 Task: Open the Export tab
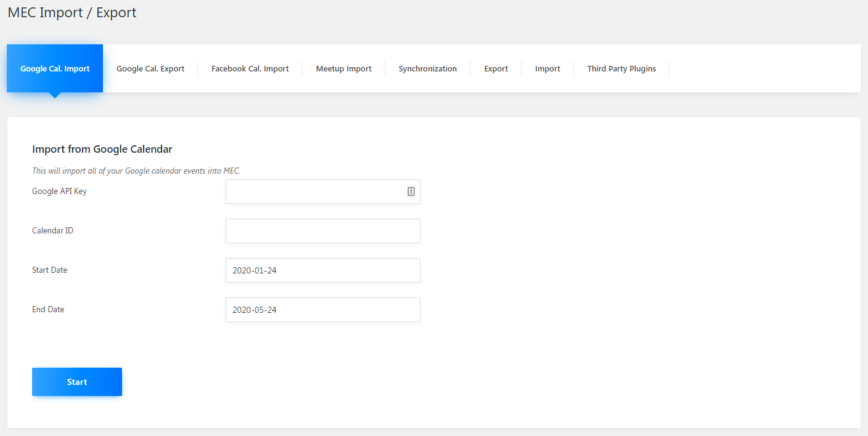tap(496, 68)
